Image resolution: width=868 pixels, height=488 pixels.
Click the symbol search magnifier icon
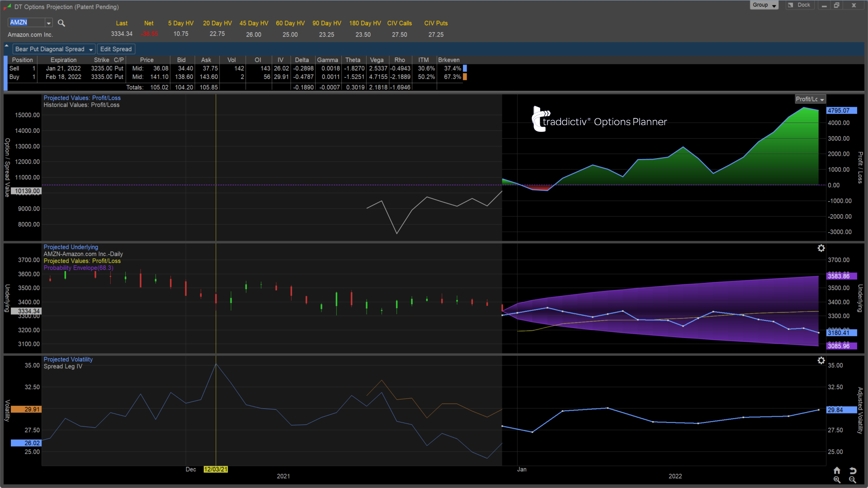click(x=61, y=23)
